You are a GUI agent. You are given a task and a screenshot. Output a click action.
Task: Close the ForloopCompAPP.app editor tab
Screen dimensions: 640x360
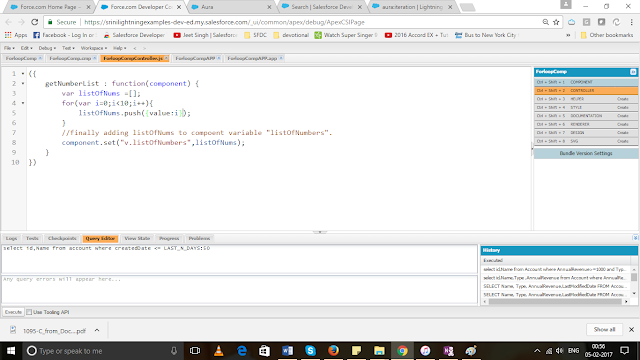point(281,58)
